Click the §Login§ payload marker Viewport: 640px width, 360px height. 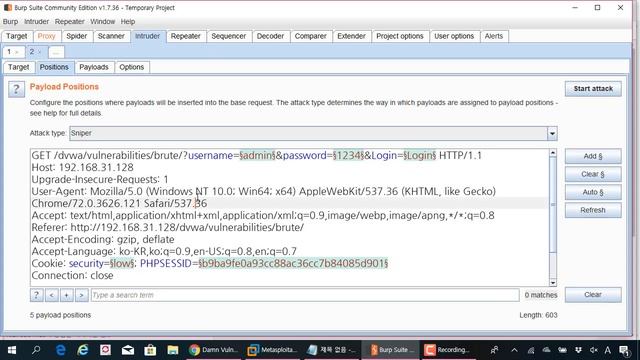coord(420,156)
